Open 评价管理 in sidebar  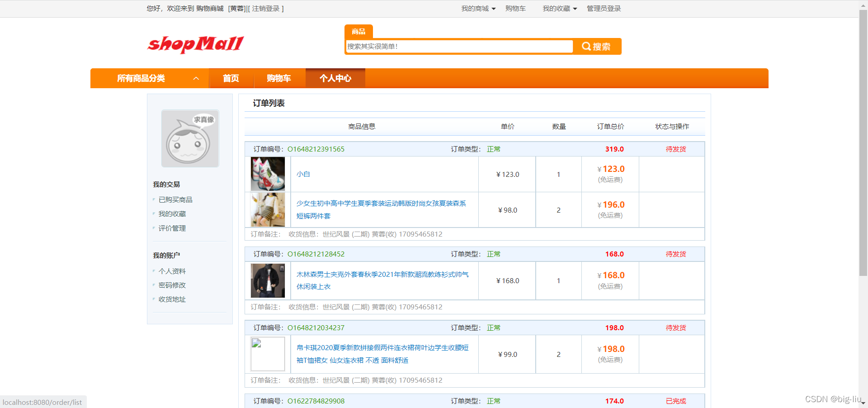(x=172, y=228)
